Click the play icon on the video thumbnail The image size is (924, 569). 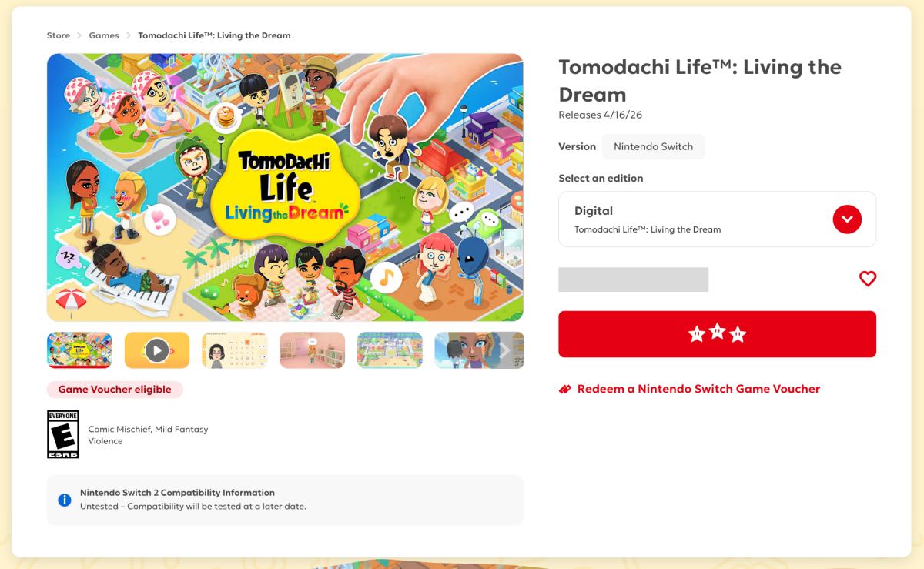[156, 350]
